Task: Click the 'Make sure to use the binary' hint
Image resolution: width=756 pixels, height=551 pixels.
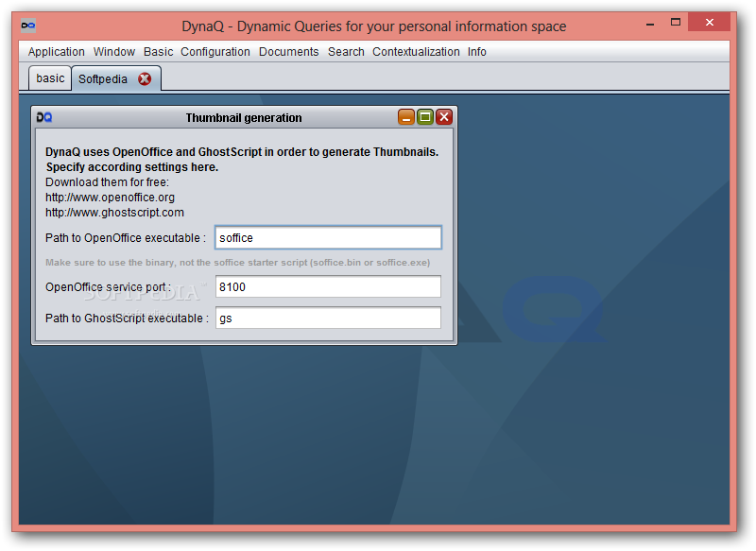Action: (238, 263)
